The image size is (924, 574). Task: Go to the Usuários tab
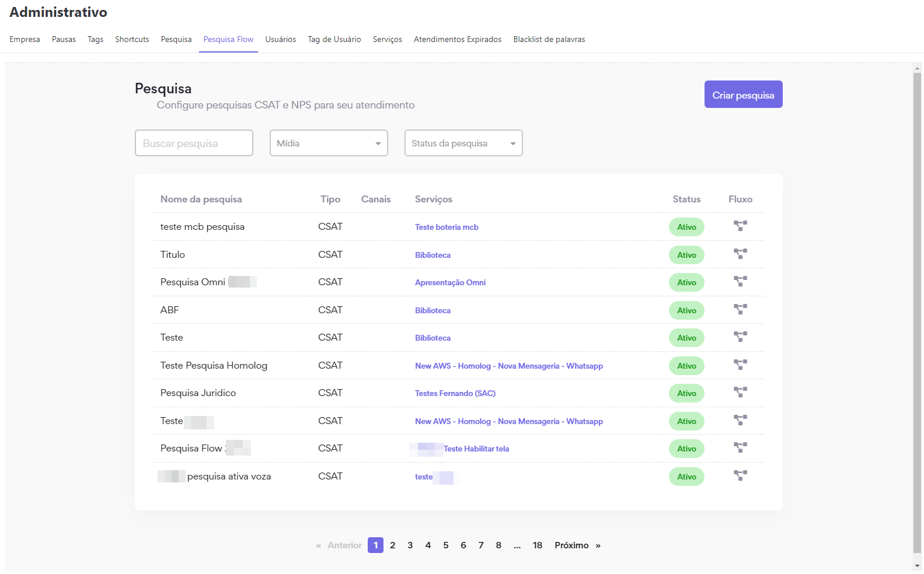(x=281, y=39)
